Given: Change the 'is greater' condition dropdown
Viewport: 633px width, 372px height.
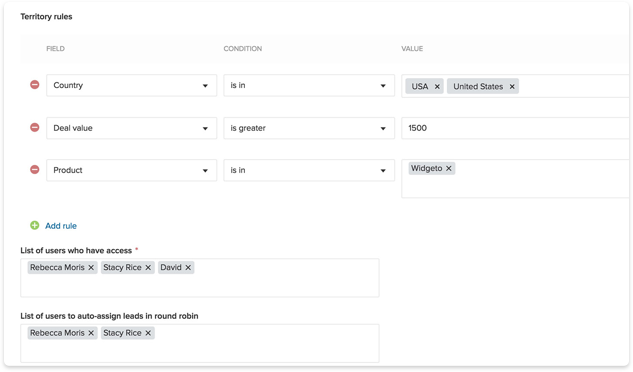Looking at the screenshot, I should pos(309,128).
